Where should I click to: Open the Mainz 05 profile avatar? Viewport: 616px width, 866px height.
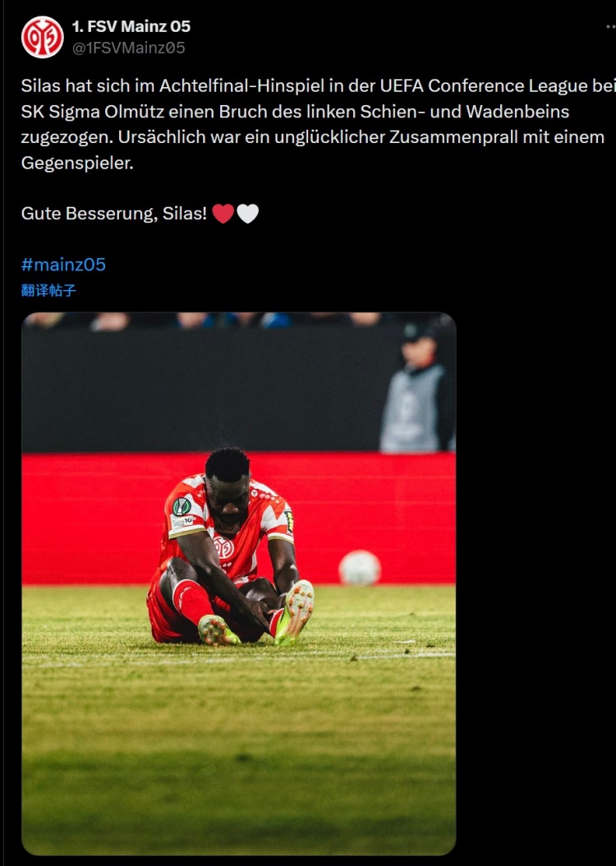tap(43, 37)
